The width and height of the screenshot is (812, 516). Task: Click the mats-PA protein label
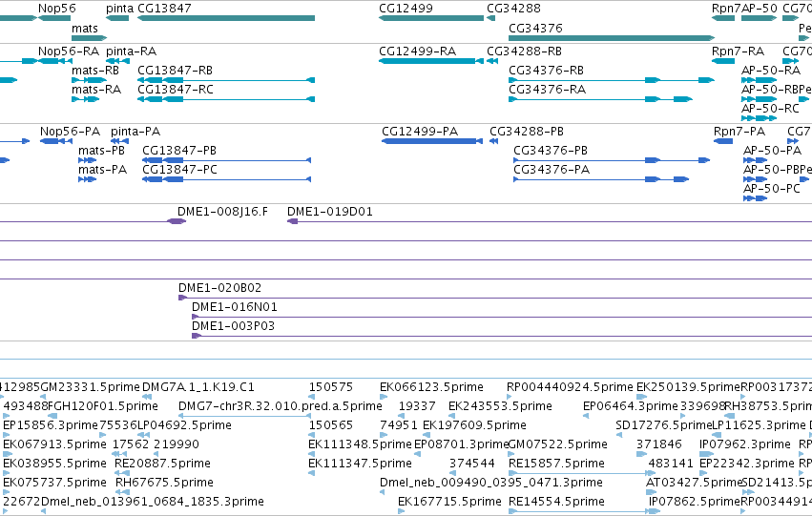(x=102, y=170)
